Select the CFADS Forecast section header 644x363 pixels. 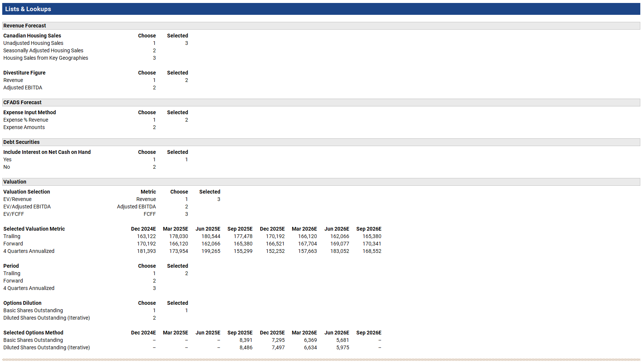pyautogui.click(x=321, y=102)
